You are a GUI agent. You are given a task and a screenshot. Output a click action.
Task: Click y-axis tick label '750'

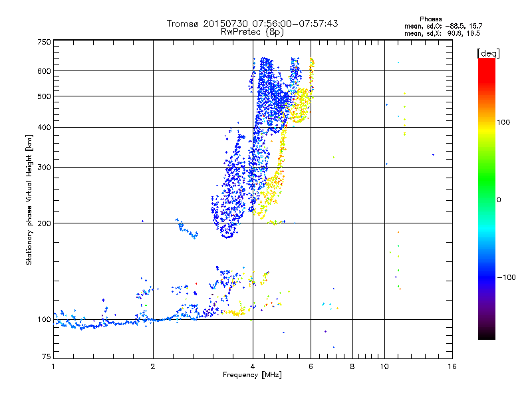pos(44,42)
